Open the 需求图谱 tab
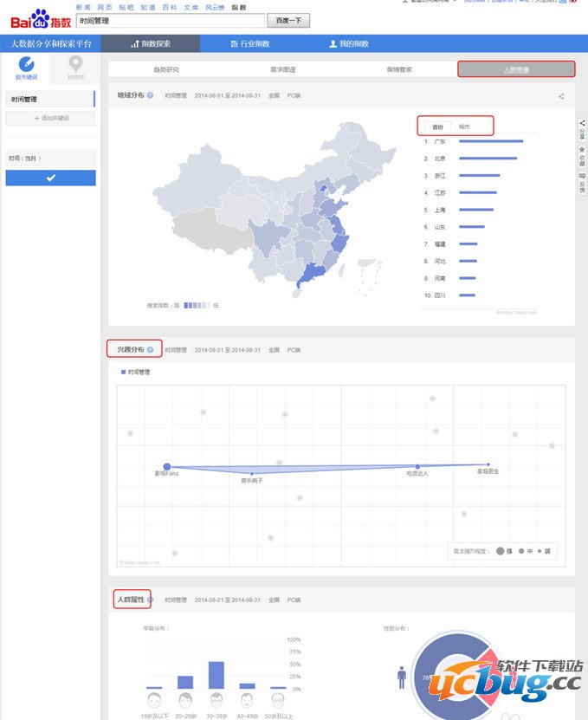The image size is (588, 720). pyautogui.click(x=282, y=69)
